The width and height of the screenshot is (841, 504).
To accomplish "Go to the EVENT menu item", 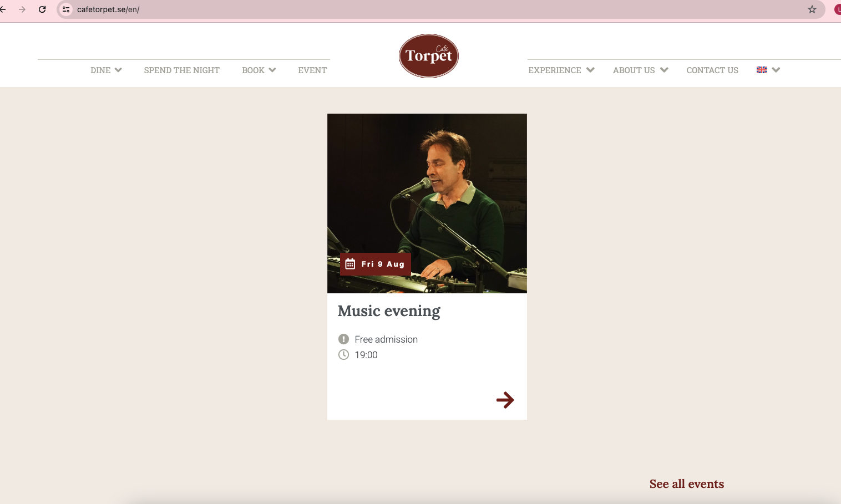I will click(x=312, y=70).
